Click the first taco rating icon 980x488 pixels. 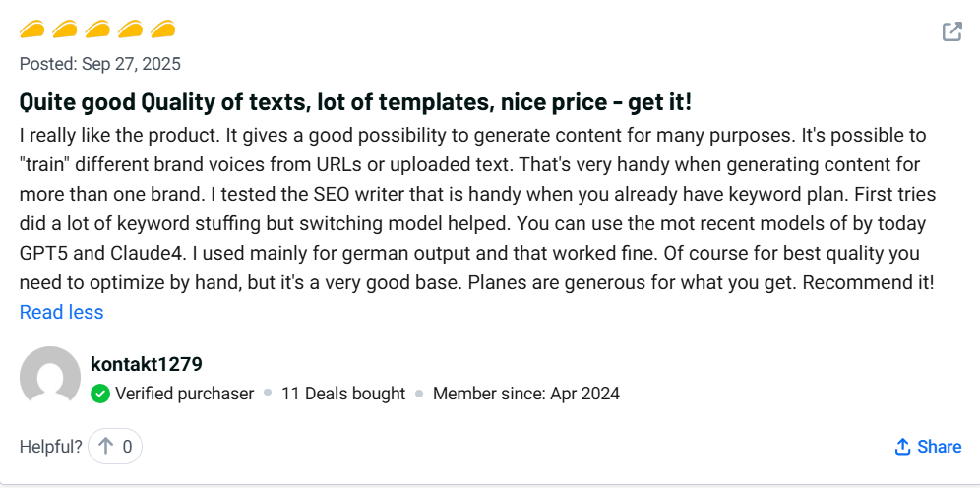32,30
